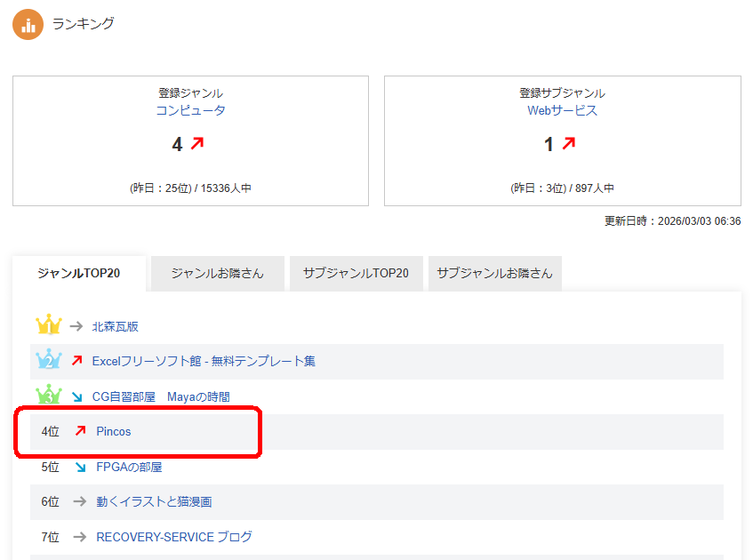Click the genre rank number 4
This screenshot has height=560, width=753.
click(x=177, y=144)
